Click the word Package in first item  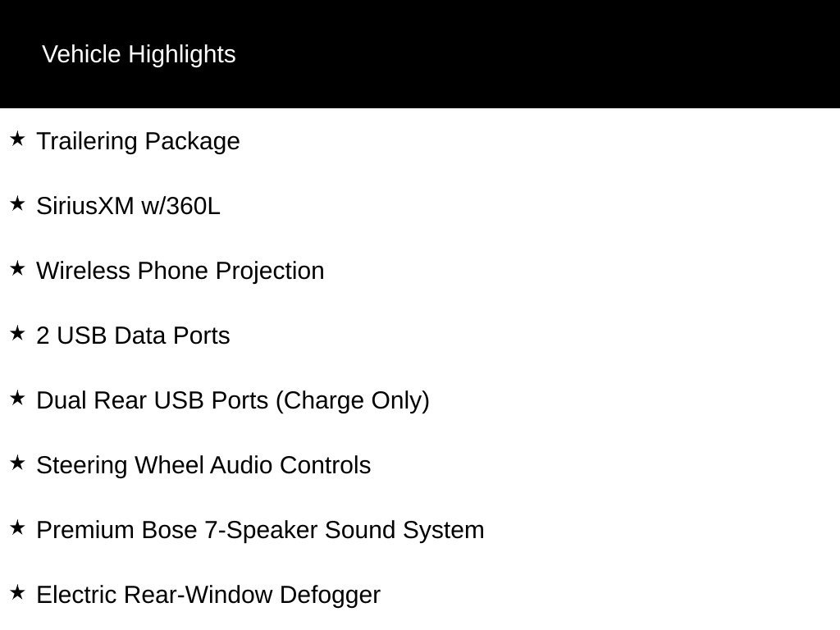(x=192, y=142)
